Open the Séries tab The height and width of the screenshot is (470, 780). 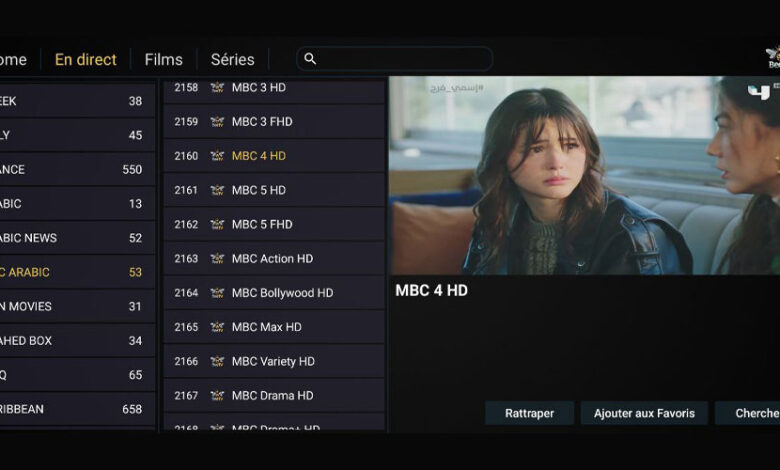232,60
